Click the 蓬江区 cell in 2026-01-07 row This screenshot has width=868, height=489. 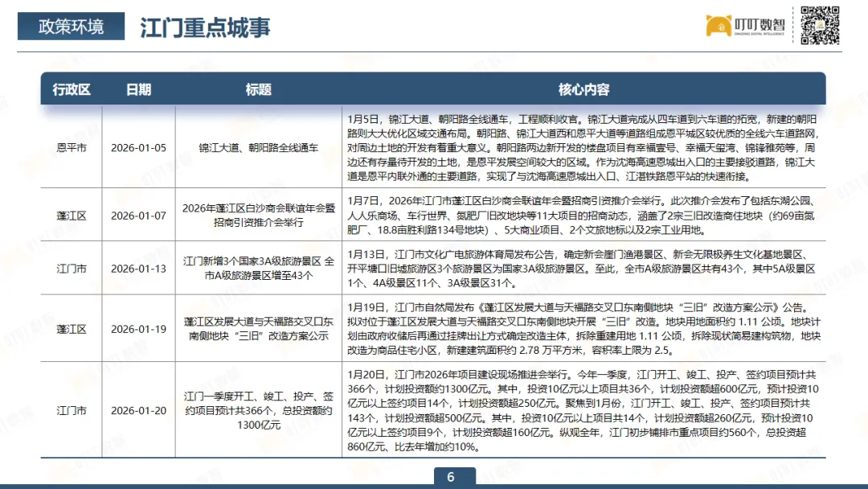point(72,216)
